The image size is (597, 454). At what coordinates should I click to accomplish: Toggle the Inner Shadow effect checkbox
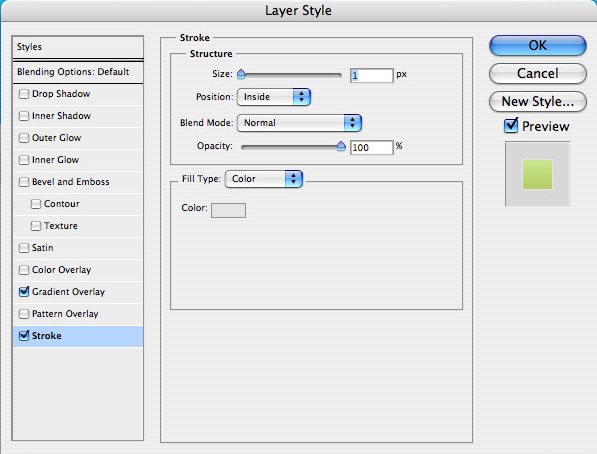(x=24, y=116)
